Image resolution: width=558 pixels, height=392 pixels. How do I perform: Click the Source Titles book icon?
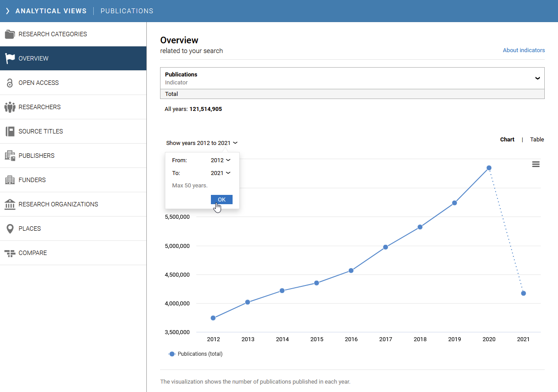[x=10, y=131]
